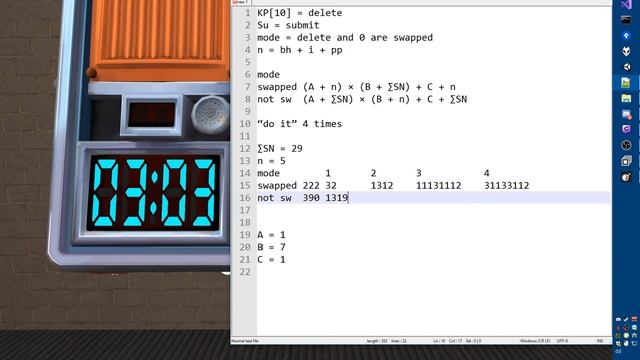
Task: Switch to Notepad++ on the taskbar
Action: point(626,82)
